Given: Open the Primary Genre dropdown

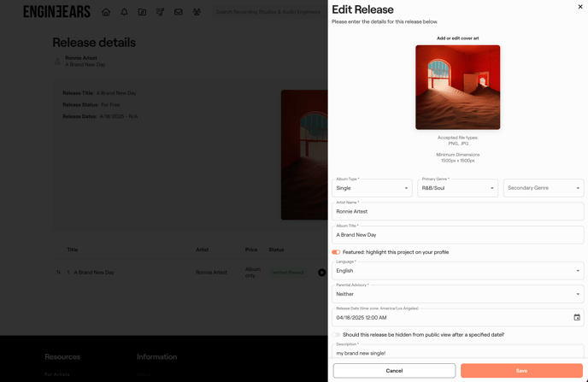Looking at the screenshot, I should (x=457, y=188).
